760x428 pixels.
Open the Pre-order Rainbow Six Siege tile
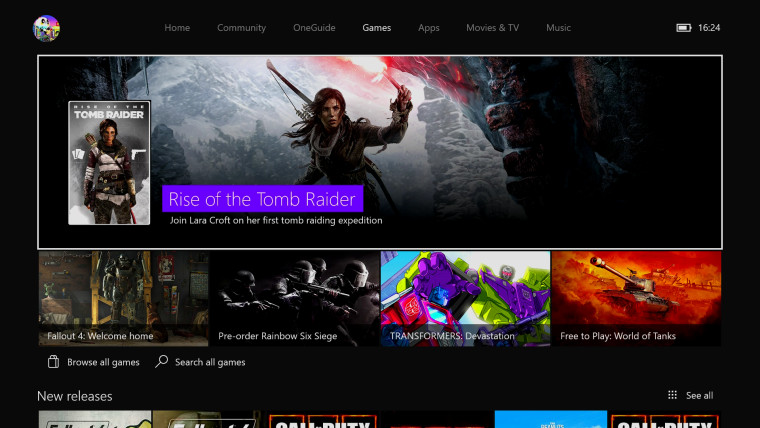tap(295, 299)
